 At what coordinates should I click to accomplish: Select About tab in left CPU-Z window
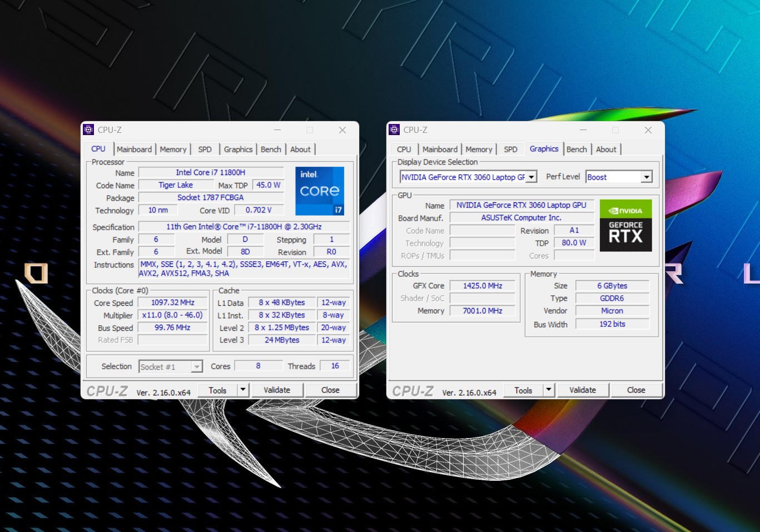(x=300, y=149)
